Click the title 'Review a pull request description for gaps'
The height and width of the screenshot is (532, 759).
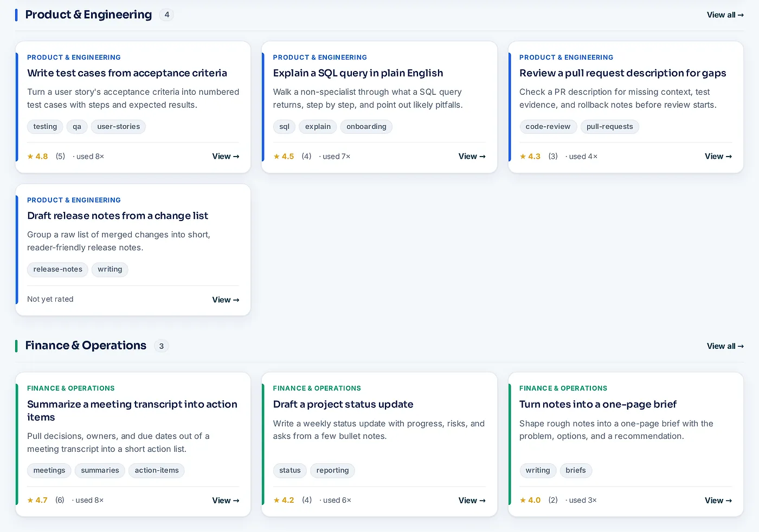point(623,73)
